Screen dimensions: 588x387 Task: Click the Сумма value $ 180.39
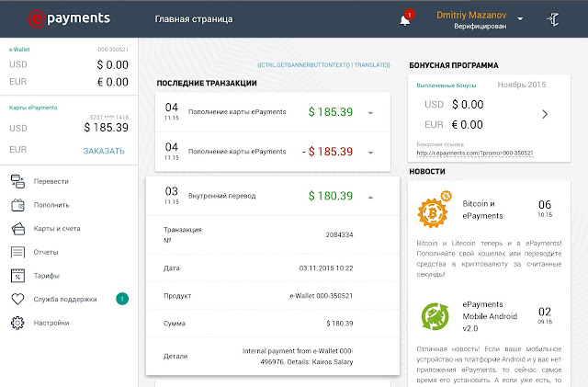pyautogui.click(x=339, y=324)
